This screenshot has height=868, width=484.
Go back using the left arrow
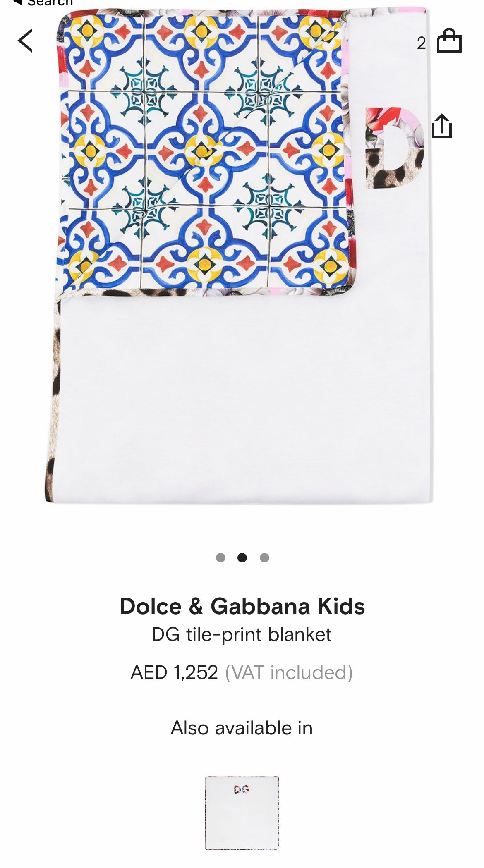point(25,41)
